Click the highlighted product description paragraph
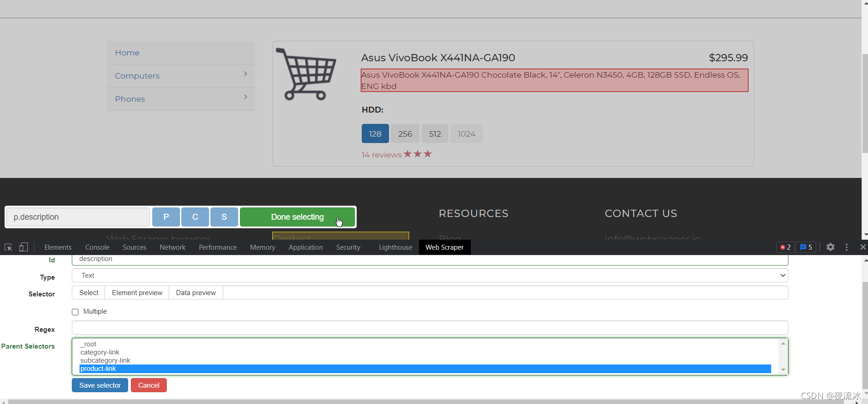The height and width of the screenshot is (404, 868). pyautogui.click(x=554, y=80)
